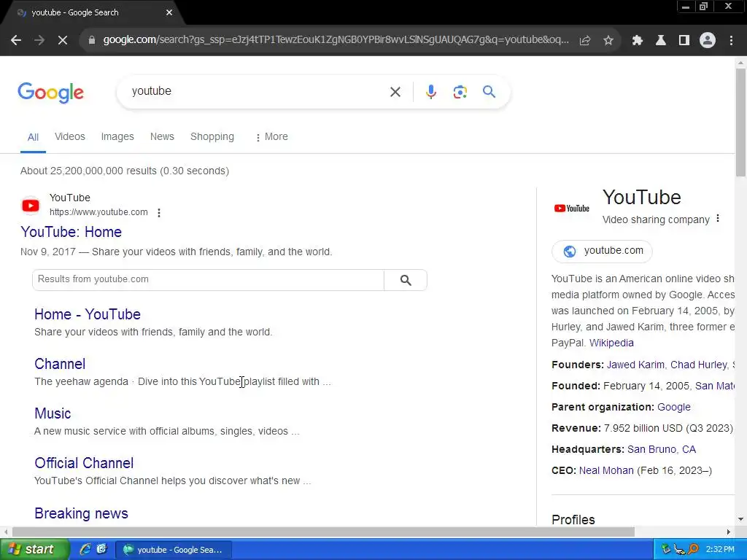
Task: Stop loading the page
Action: (x=63, y=41)
